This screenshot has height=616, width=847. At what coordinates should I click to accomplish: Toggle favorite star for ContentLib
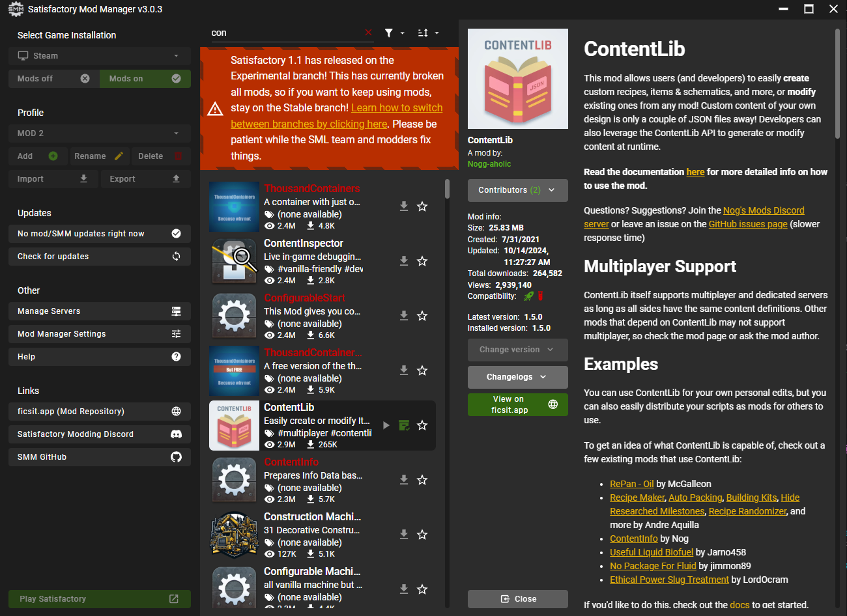422,425
